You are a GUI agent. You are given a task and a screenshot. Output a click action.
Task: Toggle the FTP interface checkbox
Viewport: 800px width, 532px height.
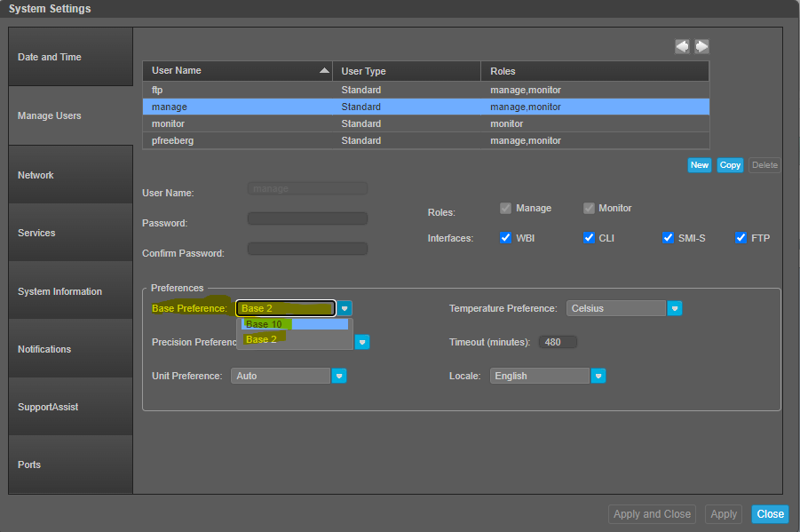click(741, 237)
